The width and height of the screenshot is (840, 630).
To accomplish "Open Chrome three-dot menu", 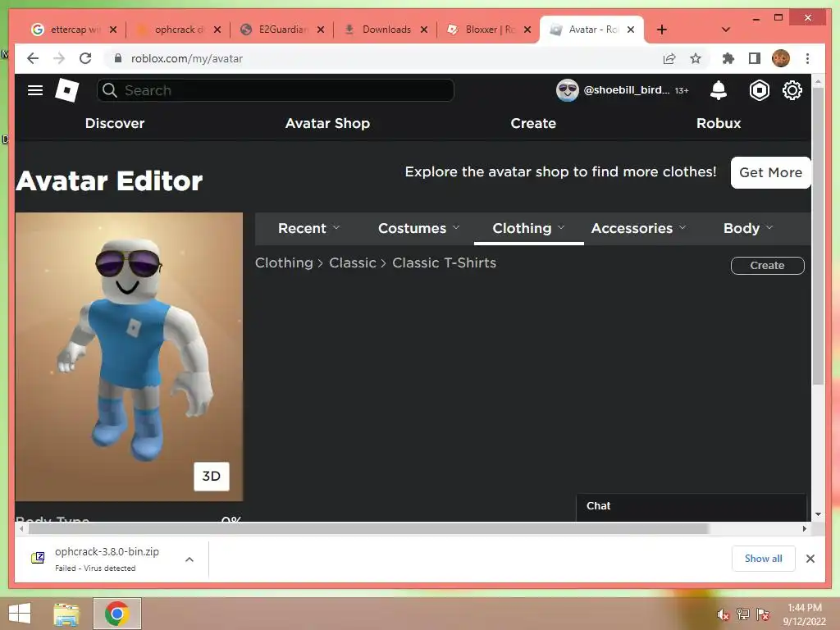I will point(807,58).
